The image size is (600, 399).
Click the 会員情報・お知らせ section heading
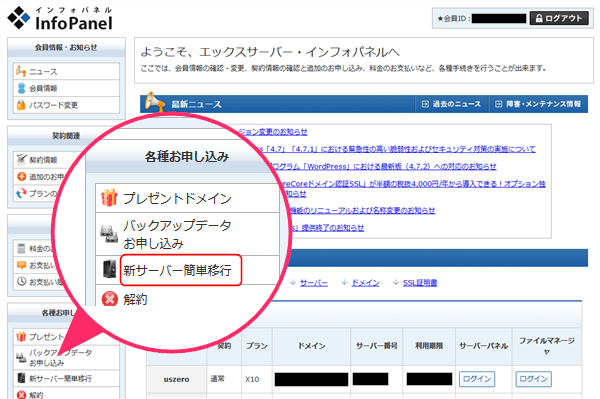pyautogui.click(x=66, y=47)
